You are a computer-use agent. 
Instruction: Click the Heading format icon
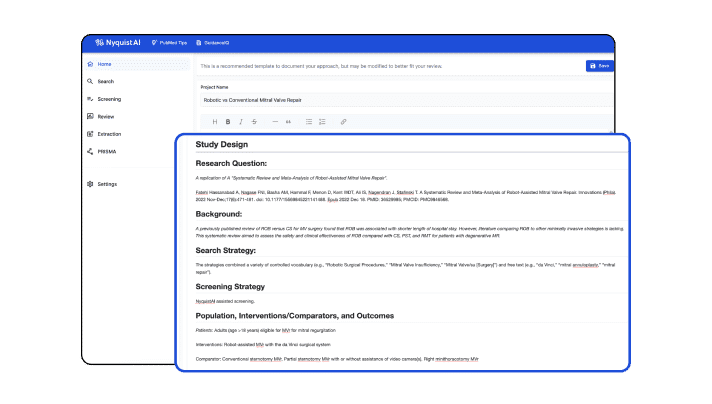[215, 122]
